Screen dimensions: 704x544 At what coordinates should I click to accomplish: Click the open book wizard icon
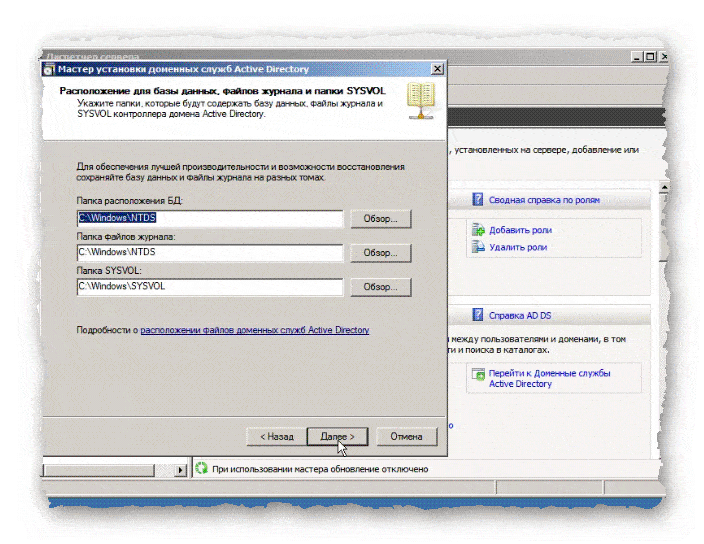click(x=421, y=101)
